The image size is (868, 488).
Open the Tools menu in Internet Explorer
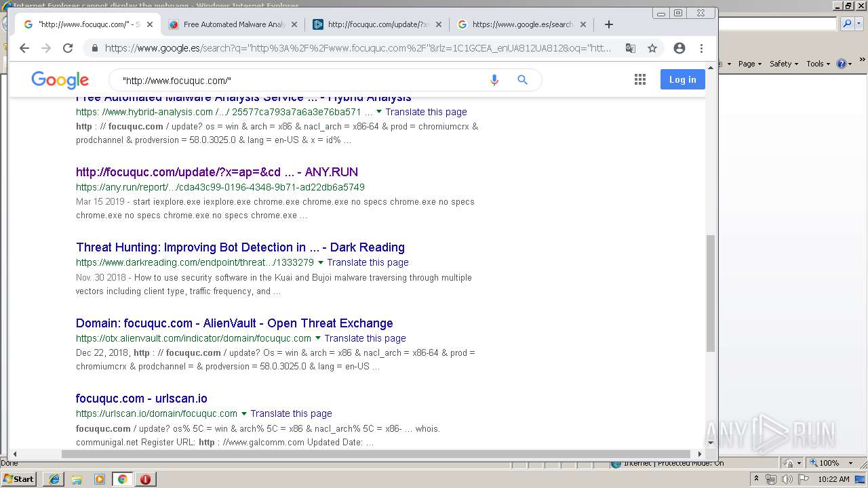point(818,64)
